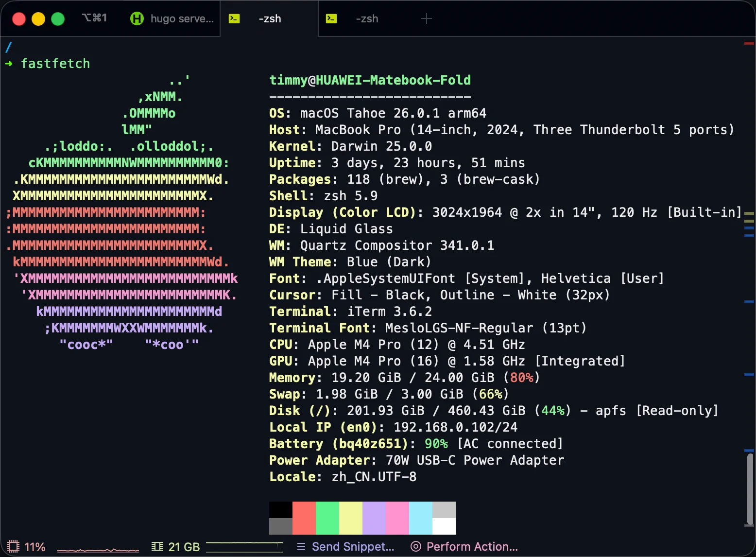Viewport: 756px width, 557px height.
Task: Click the vertical scrollbar thumb at the right edge
Action: (750, 488)
